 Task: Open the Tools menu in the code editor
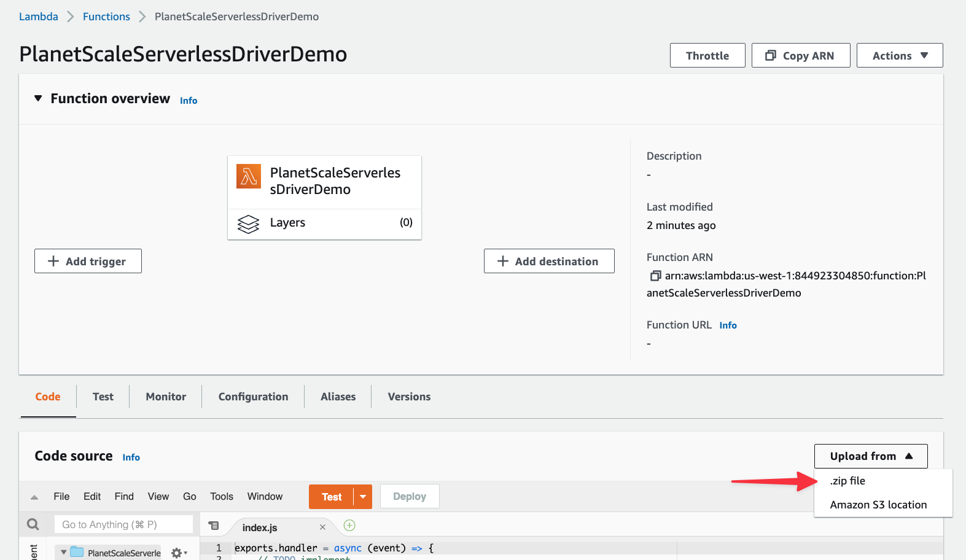point(222,496)
